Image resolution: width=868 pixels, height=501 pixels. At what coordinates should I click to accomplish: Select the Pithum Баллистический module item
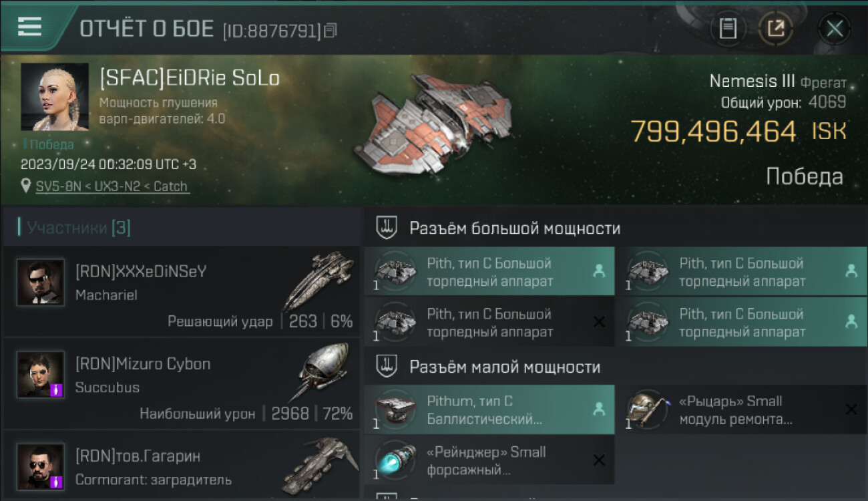coord(489,409)
